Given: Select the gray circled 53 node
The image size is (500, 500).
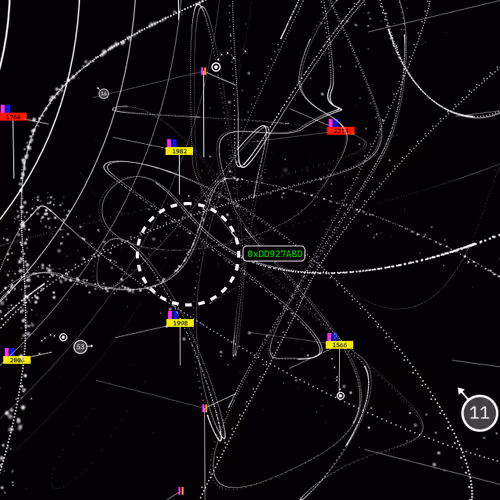Looking at the screenshot, I should (80, 347).
